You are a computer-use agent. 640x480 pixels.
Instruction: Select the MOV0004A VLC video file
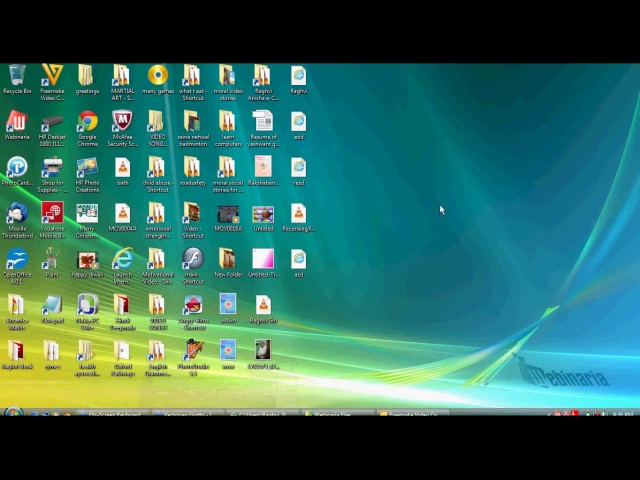(122, 217)
